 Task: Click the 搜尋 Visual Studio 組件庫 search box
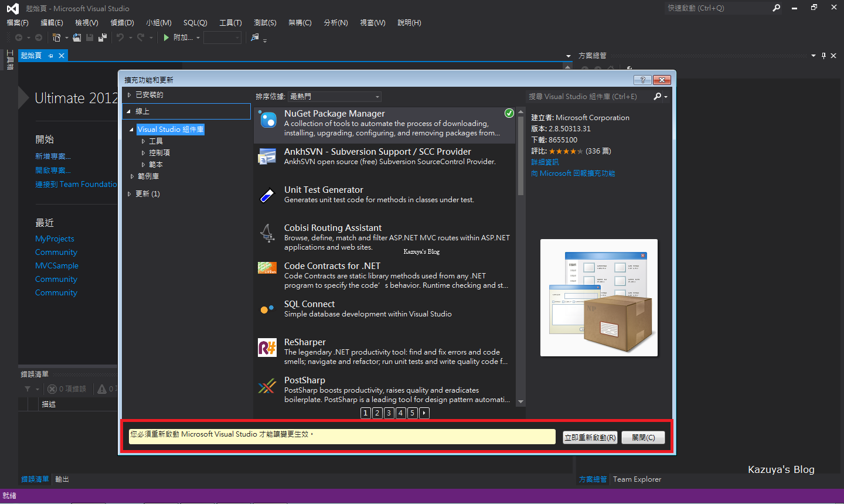click(x=588, y=97)
